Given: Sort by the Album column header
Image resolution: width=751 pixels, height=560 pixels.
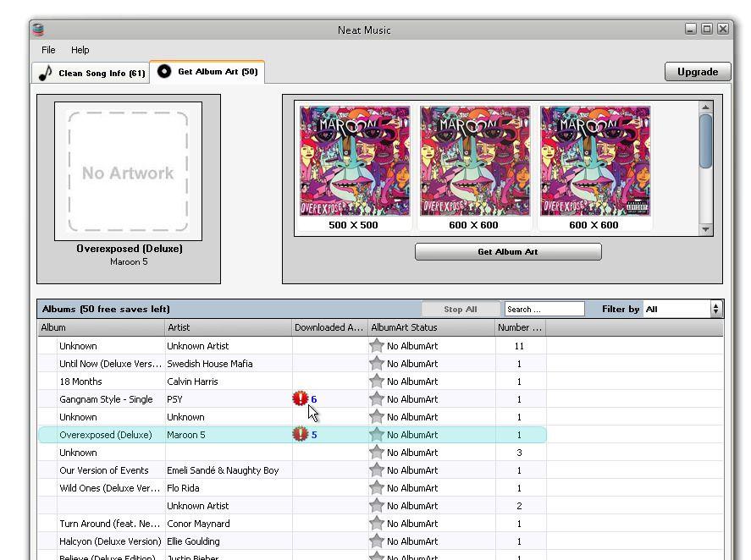Looking at the screenshot, I should 101,327.
